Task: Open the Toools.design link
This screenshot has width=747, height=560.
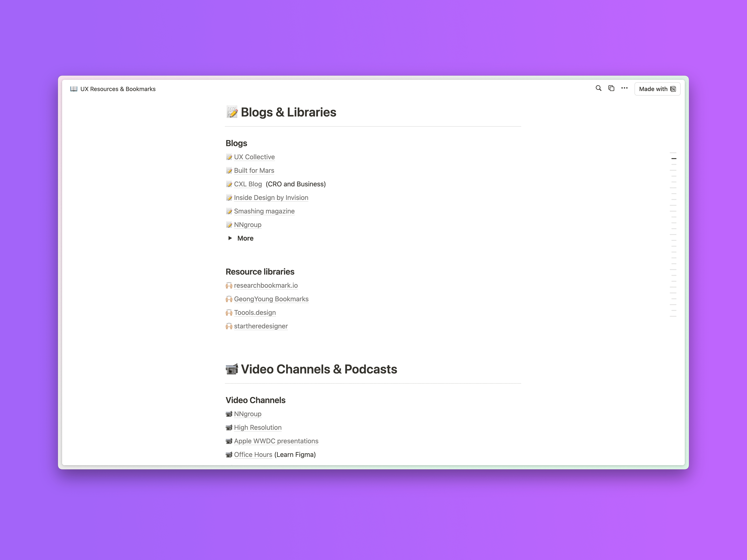Action: point(255,313)
